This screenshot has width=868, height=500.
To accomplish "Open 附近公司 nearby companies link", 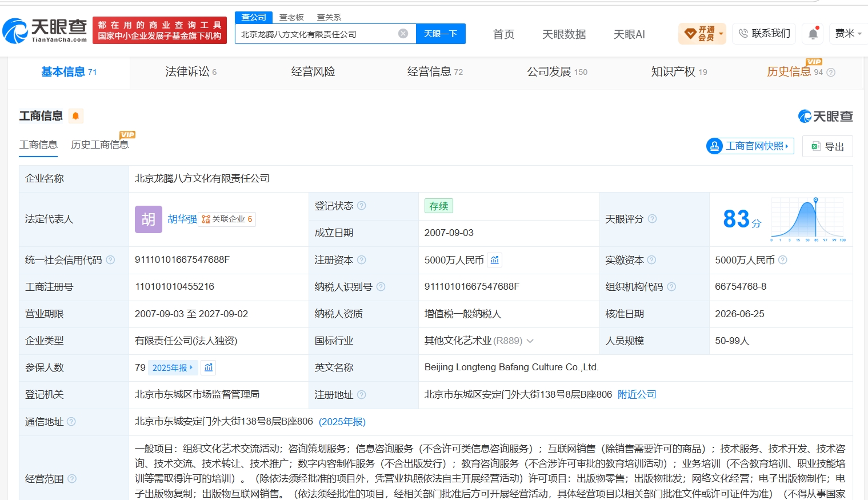I will (x=637, y=395).
